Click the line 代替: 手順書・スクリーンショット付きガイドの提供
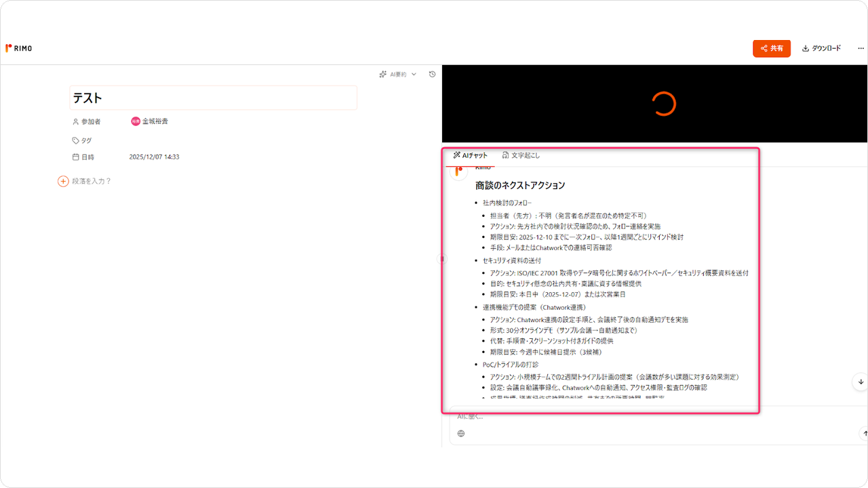 tap(551, 341)
